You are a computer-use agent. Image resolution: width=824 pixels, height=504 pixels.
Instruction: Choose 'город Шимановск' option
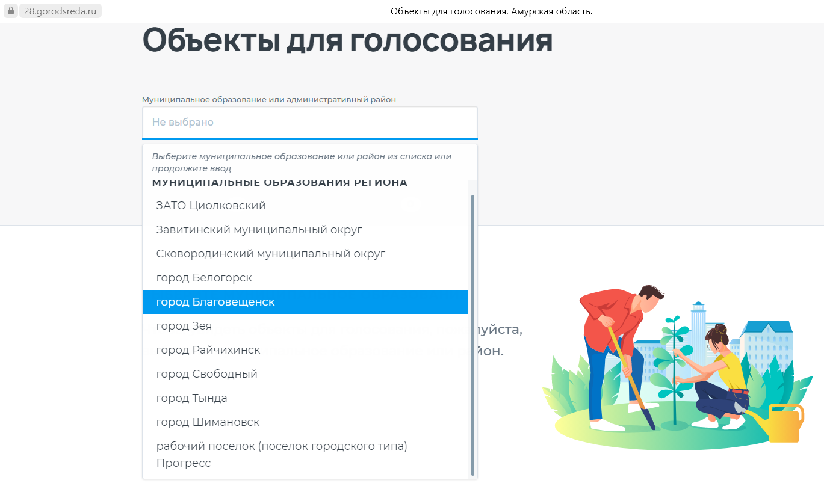pos(305,422)
